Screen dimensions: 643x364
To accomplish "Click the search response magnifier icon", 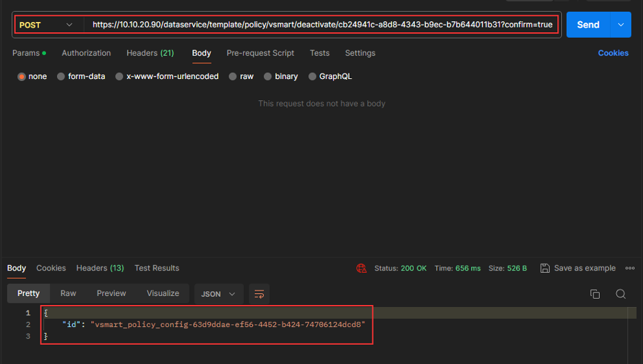I will pyautogui.click(x=620, y=294).
